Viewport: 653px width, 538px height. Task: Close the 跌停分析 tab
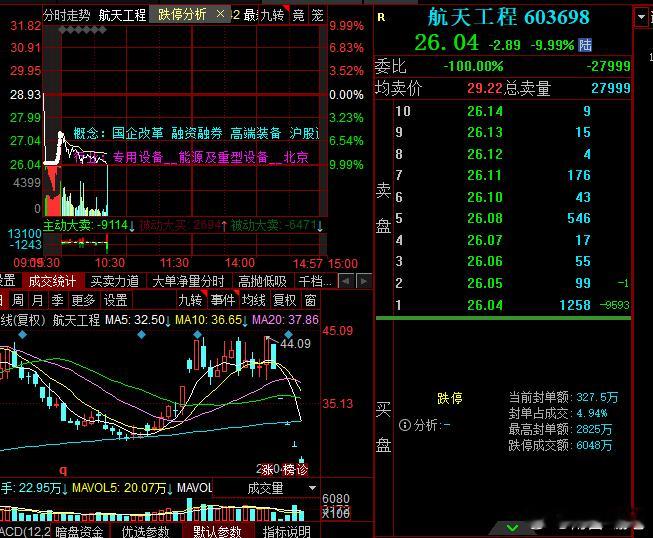tap(220, 15)
